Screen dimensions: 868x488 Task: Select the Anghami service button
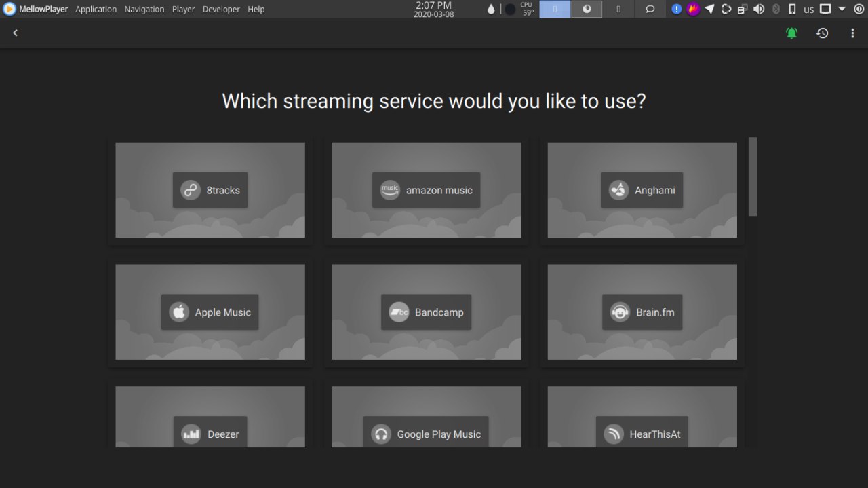point(642,190)
